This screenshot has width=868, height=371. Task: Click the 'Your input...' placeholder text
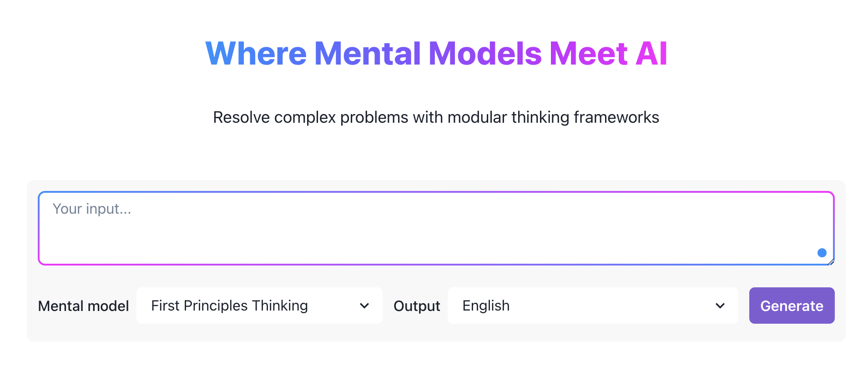pos(92,209)
